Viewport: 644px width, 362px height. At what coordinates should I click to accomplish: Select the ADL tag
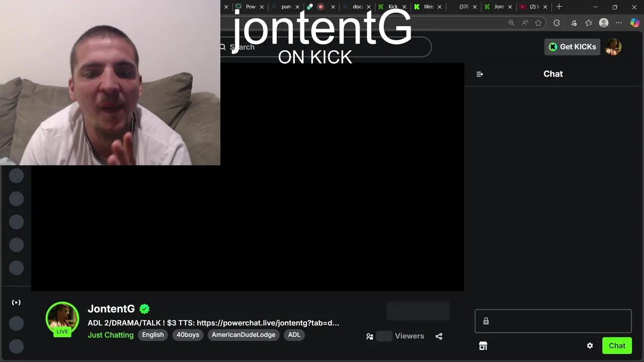[294, 335]
